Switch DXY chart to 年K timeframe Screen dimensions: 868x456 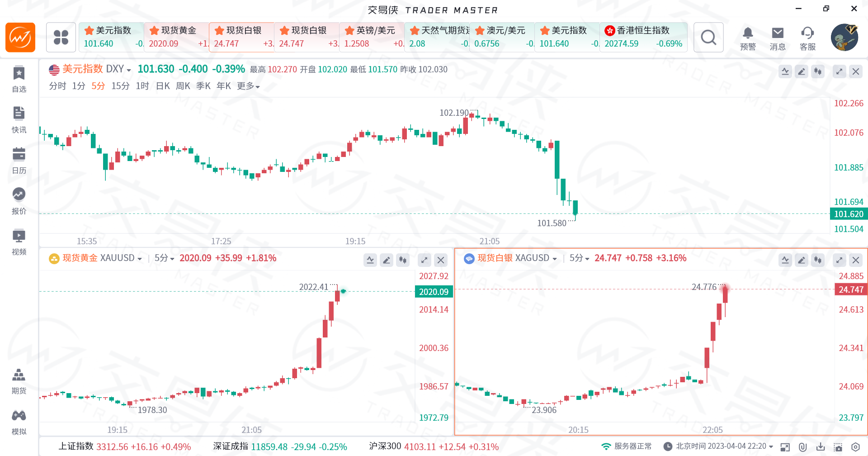224,86
